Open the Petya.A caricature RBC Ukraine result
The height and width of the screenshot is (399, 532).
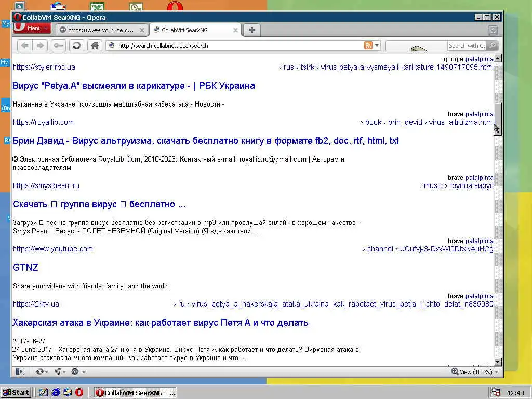[x=134, y=86]
